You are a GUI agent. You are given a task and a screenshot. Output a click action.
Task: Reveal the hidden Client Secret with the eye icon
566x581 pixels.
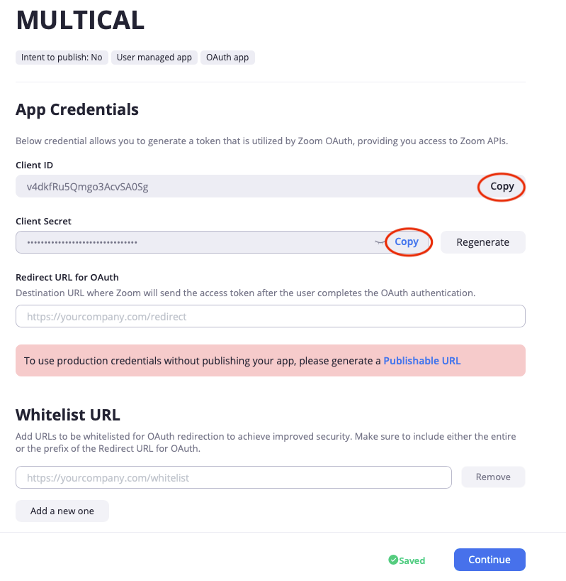380,242
